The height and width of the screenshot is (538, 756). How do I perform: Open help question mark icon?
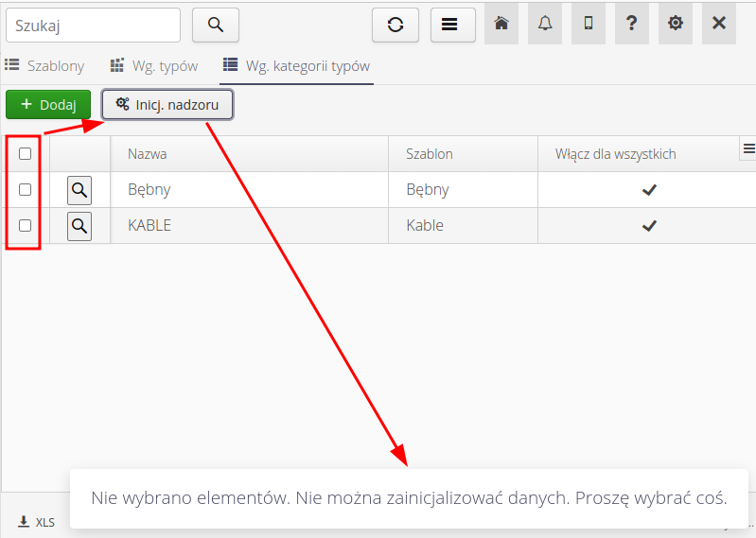[632, 24]
